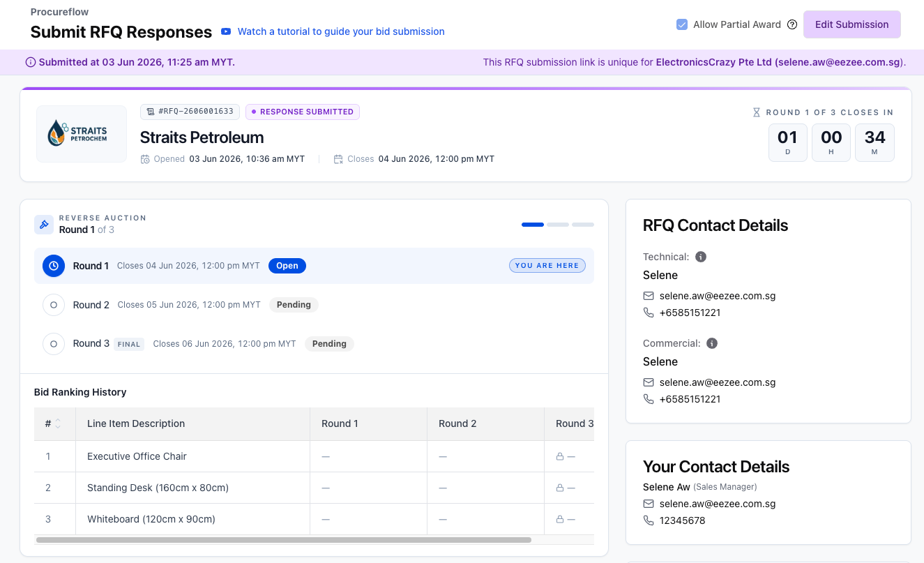This screenshot has width=924, height=563.
Task: Click the Bid Ranking History heading
Action: pos(80,392)
